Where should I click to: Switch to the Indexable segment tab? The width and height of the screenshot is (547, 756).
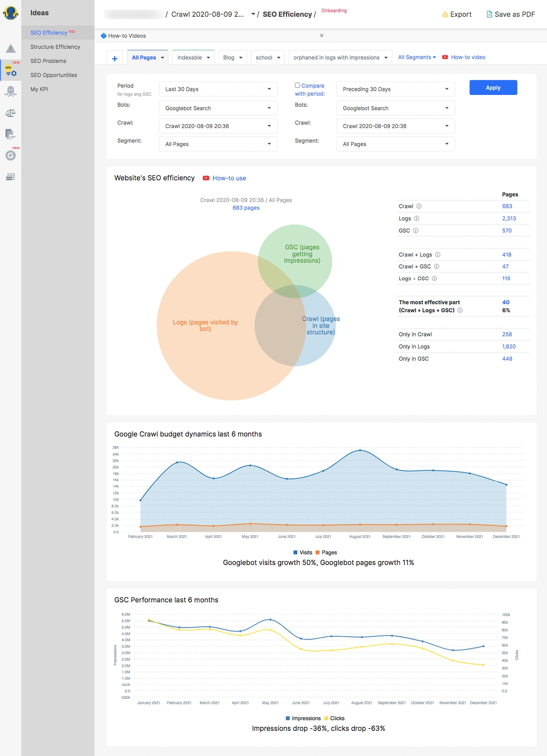tap(193, 58)
